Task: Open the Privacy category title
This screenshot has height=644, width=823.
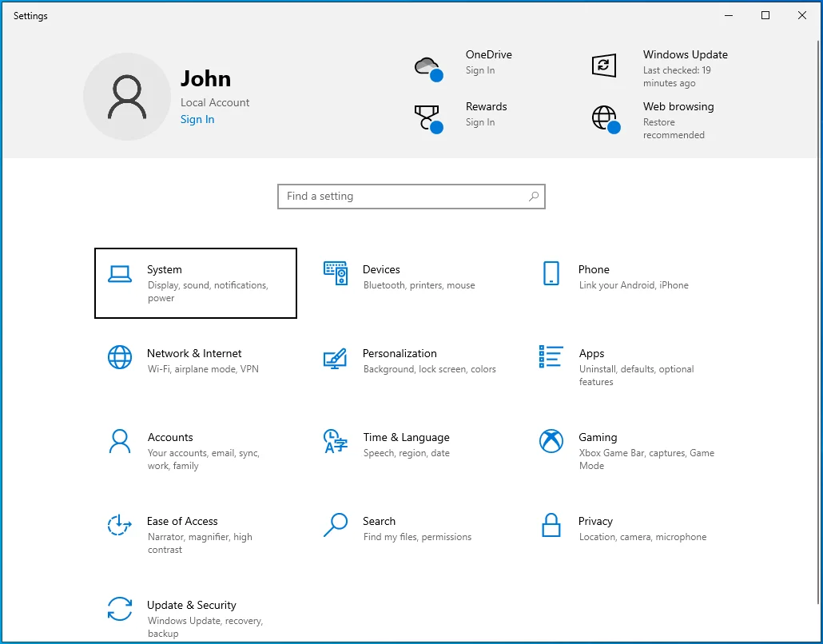Action: coord(595,522)
